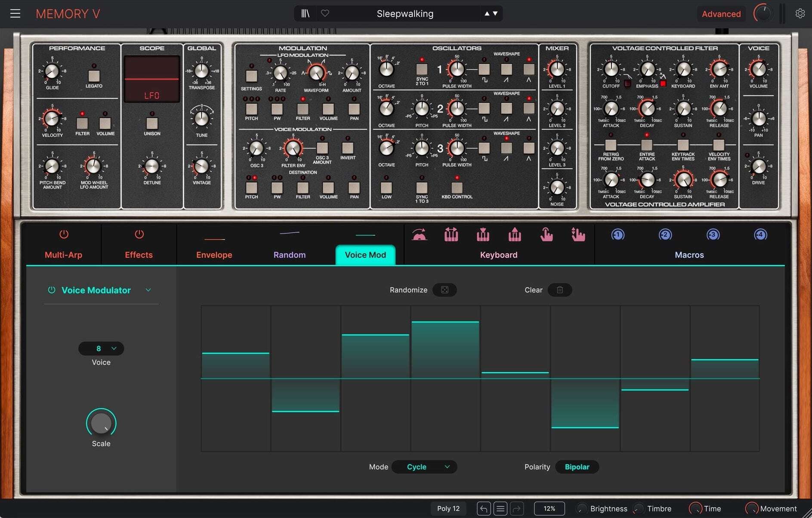
Task: Select Macro 2 icon
Action: pyautogui.click(x=665, y=235)
